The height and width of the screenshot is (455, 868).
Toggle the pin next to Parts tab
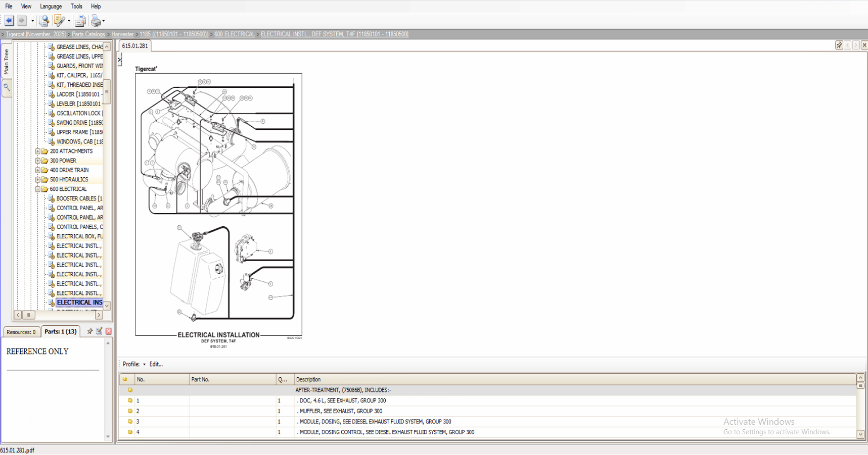89,331
